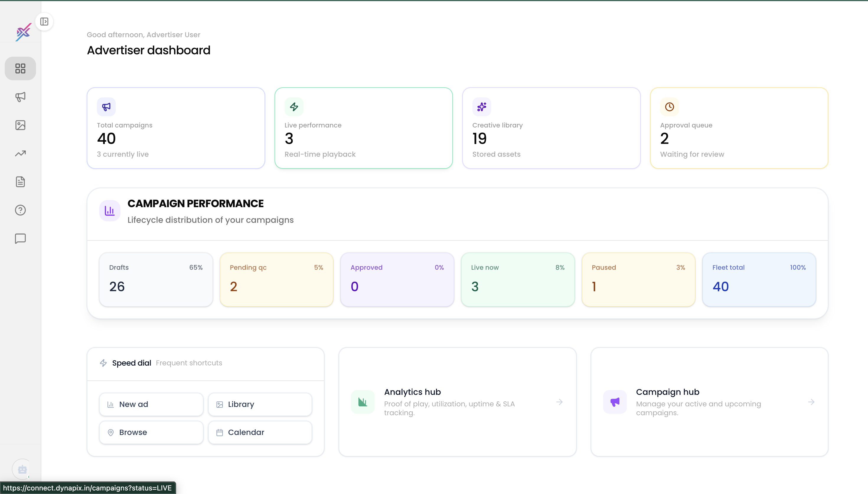Click the bar chart icon beside Campaign Performance

point(110,211)
